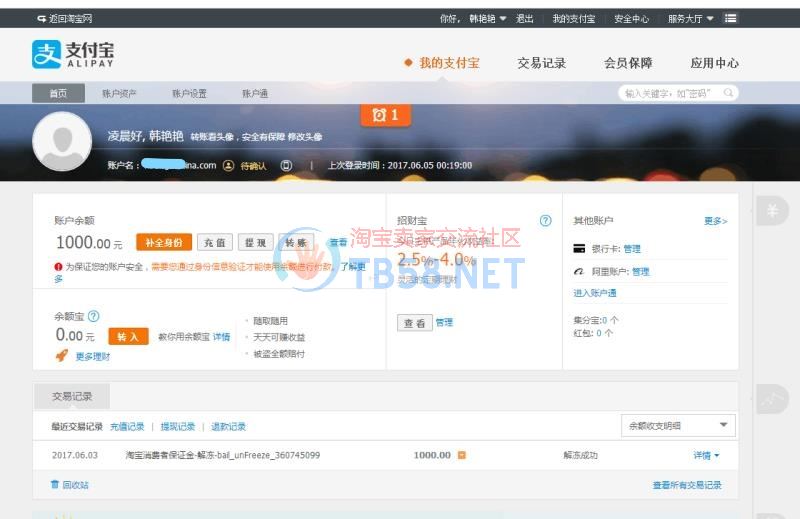Image resolution: width=800 pixels, height=519 pixels.
Task: Select the 账户资产 sub tab
Action: point(119,93)
